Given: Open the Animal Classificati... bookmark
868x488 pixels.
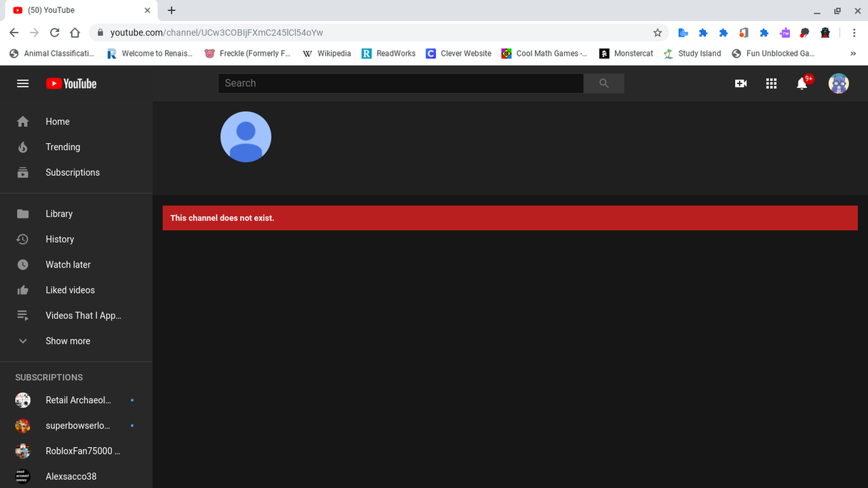Looking at the screenshot, I should click(x=52, y=54).
